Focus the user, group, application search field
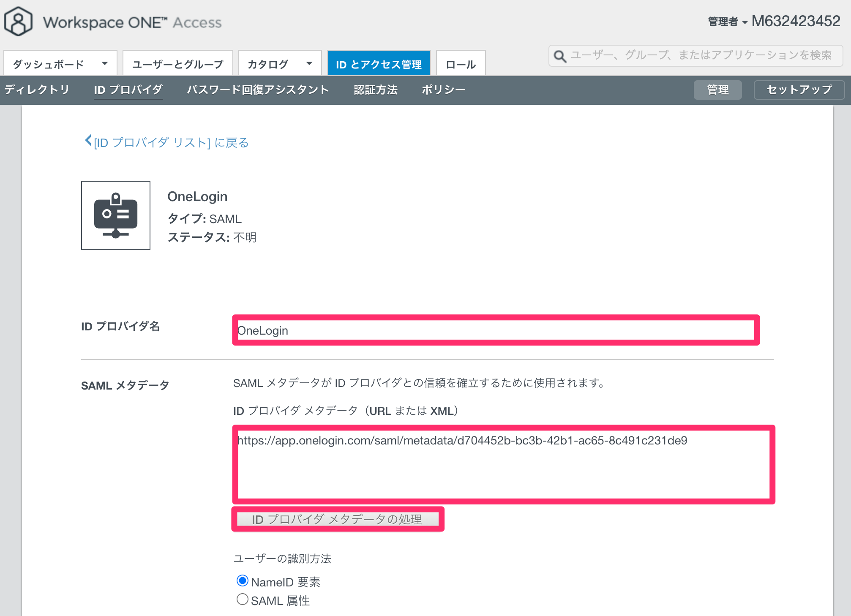Screen dimensions: 851x616 [696, 56]
